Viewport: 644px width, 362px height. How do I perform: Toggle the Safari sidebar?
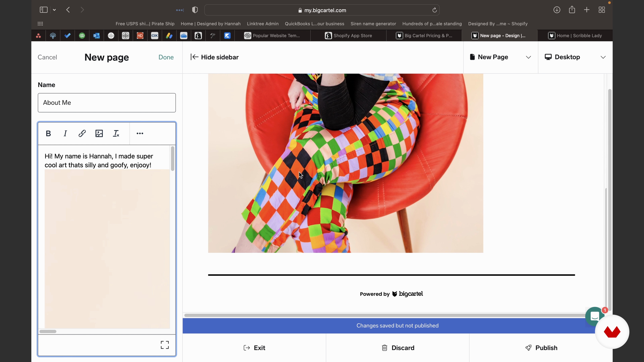tap(43, 10)
